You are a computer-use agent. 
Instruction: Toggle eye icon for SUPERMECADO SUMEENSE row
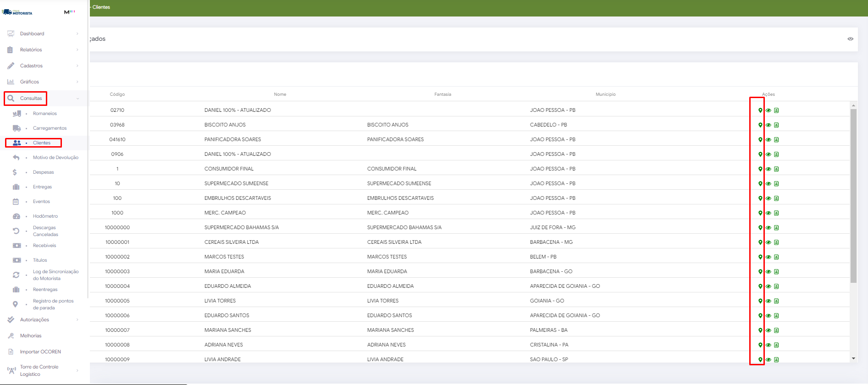click(x=768, y=183)
